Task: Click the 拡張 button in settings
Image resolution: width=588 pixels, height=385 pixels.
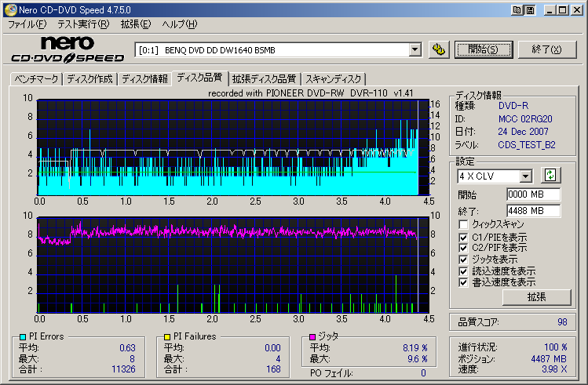Action: (x=537, y=297)
